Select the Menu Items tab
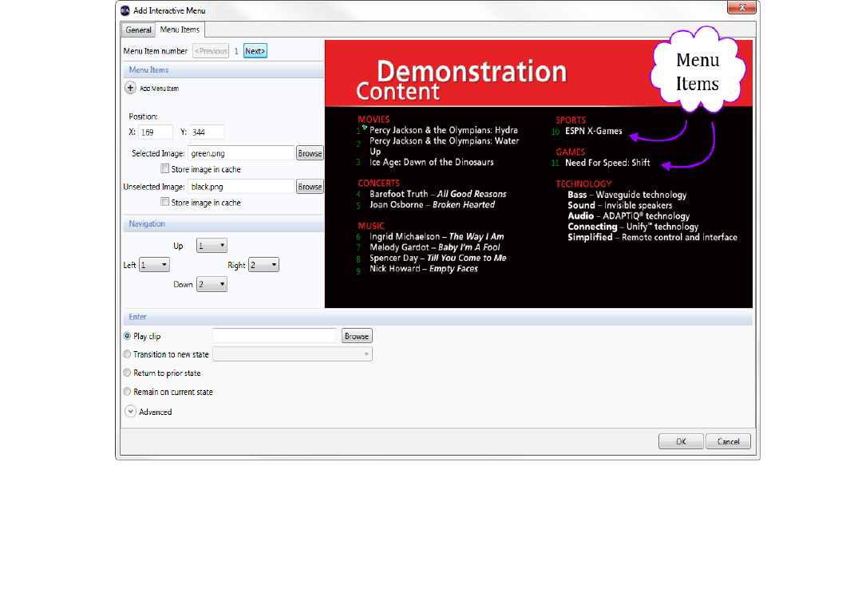Screen dimensions: 862x616 coord(180,29)
